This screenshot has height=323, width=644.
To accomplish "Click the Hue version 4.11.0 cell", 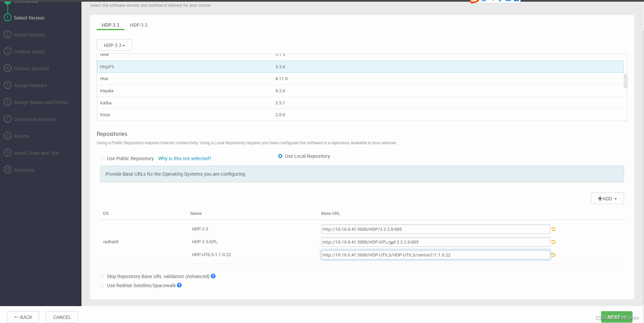I will click(x=281, y=78).
